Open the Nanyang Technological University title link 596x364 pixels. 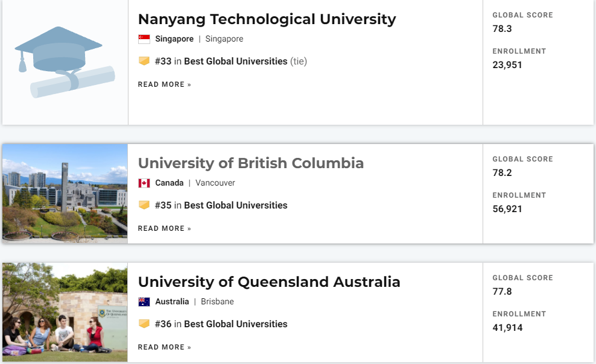(267, 19)
